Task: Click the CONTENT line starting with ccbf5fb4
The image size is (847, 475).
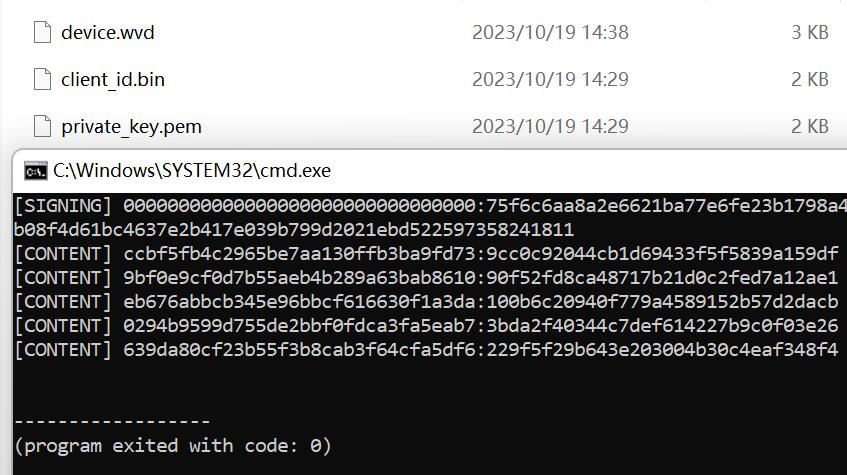Action: click(426, 254)
